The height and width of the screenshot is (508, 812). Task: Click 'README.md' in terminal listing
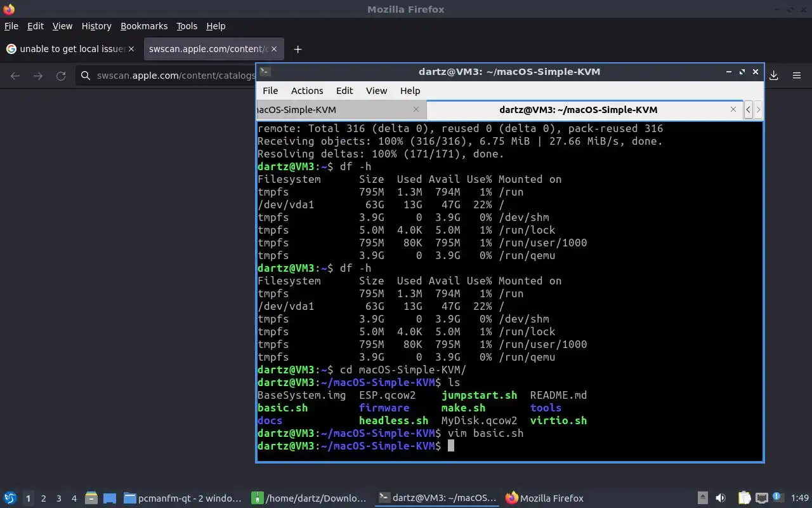pos(558,395)
